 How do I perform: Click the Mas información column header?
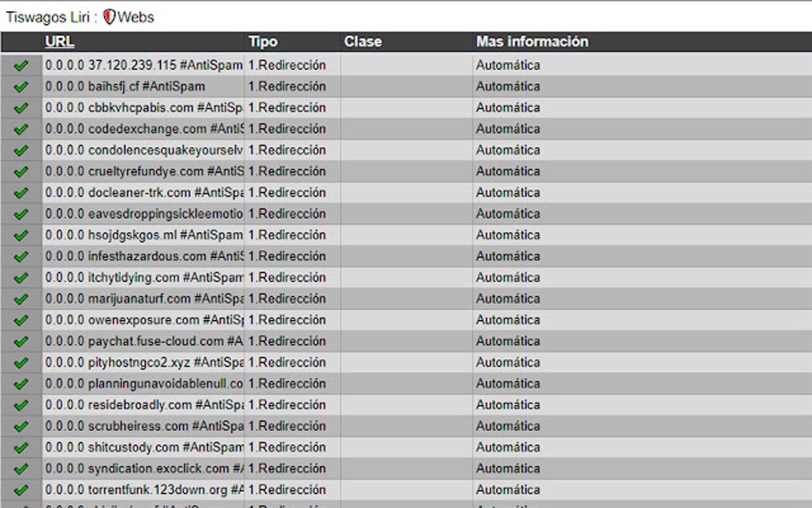pos(532,41)
